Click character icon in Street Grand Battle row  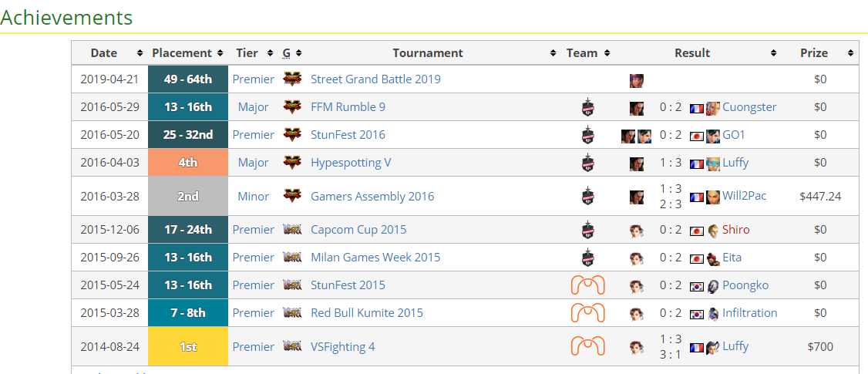[x=636, y=80]
